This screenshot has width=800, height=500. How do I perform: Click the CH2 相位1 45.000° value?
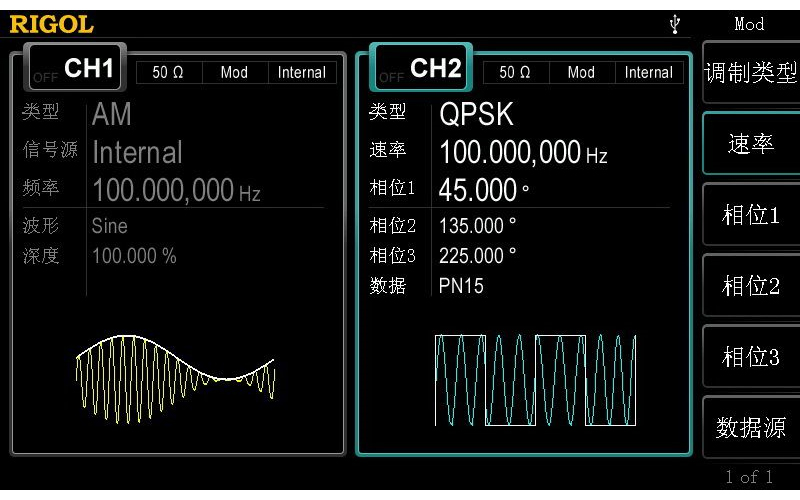pos(484,190)
